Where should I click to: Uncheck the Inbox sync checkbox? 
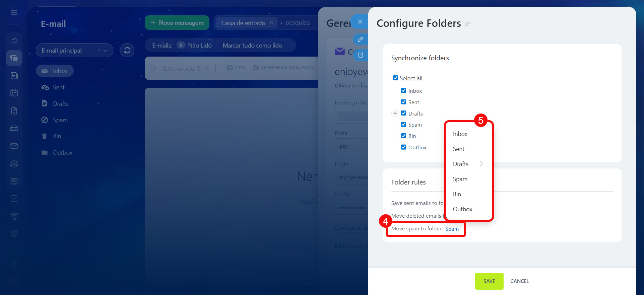click(x=403, y=91)
